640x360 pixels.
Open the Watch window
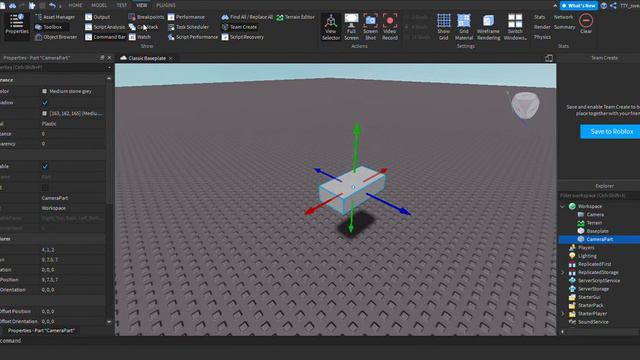coord(140,37)
